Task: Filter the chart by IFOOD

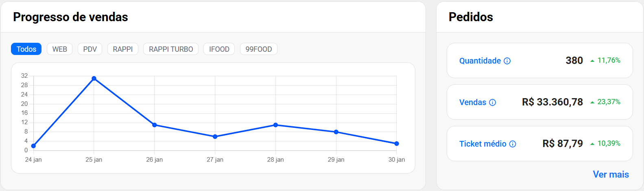Action: tap(219, 49)
